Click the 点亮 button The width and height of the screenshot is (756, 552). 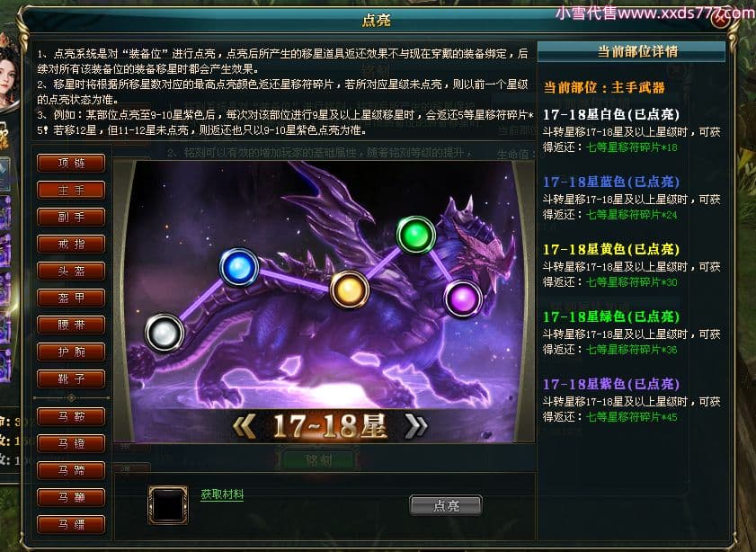click(446, 506)
